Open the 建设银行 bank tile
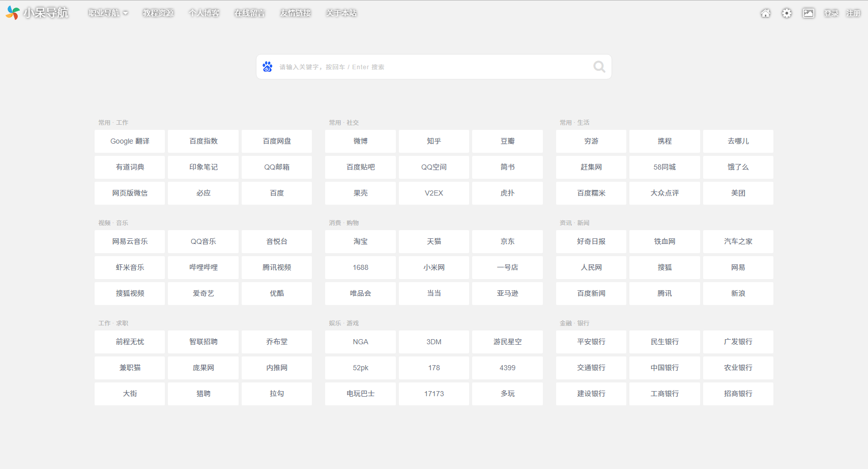Image resolution: width=868 pixels, height=469 pixels. coord(591,394)
